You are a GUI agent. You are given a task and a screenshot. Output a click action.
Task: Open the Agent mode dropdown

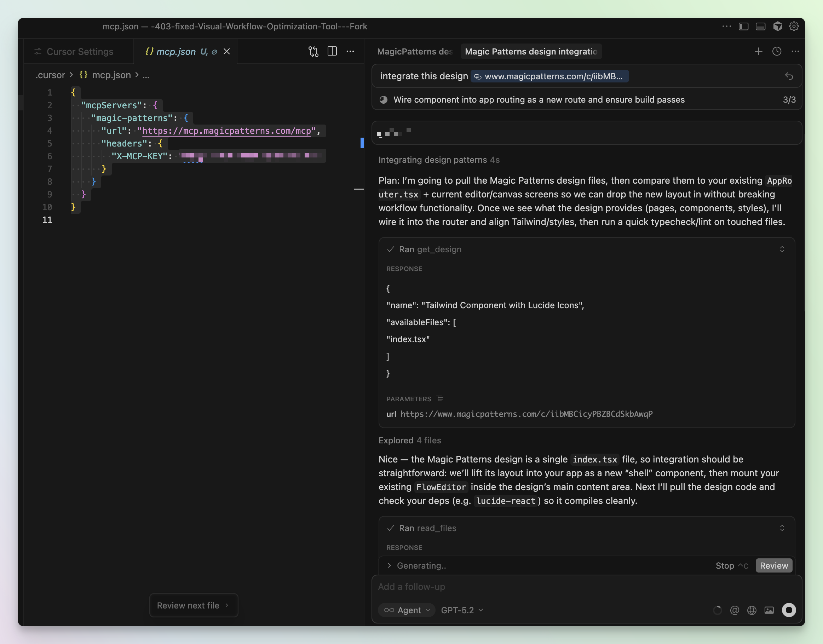[407, 610]
